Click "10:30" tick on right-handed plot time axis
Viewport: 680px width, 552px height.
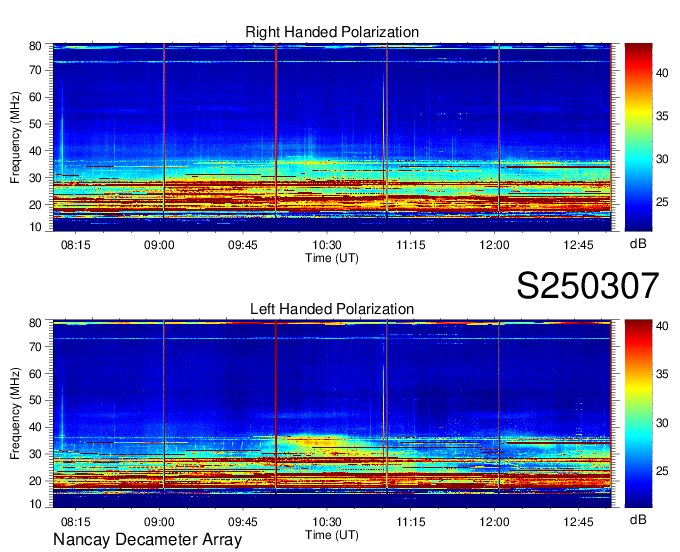(x=327, y=245)
